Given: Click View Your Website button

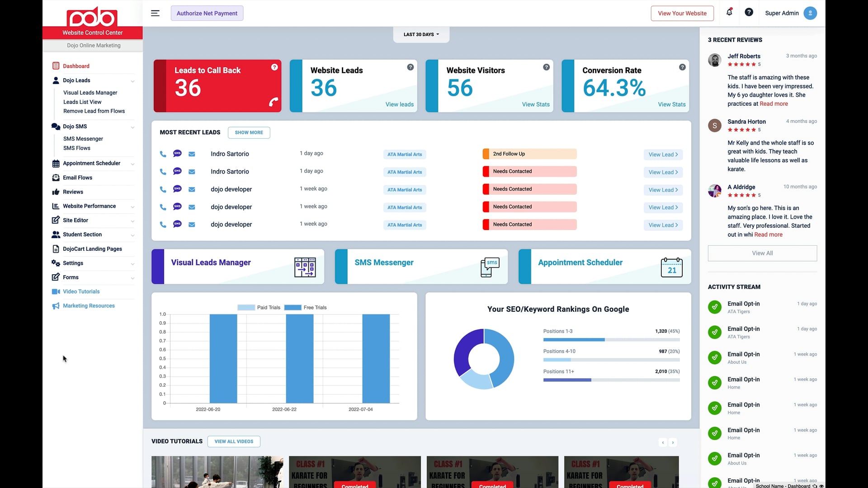Looking at the screenshot, I should pos(682,13).
